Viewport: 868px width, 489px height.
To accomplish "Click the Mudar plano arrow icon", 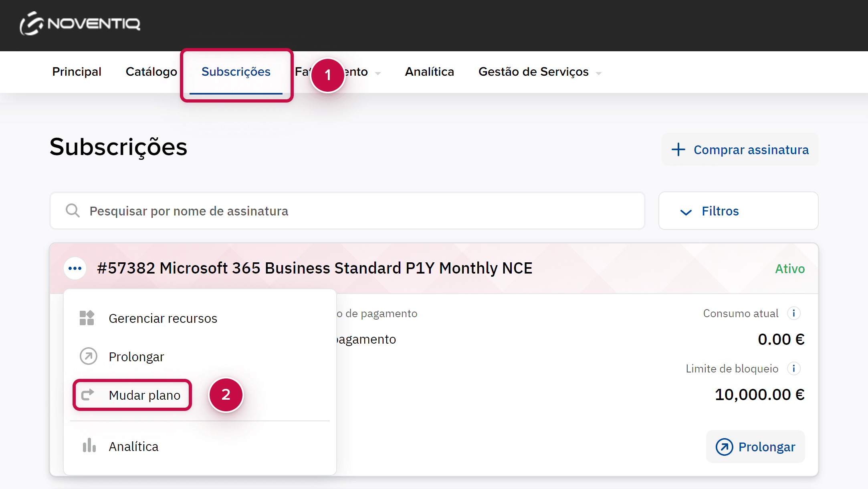I will [88, 395].
